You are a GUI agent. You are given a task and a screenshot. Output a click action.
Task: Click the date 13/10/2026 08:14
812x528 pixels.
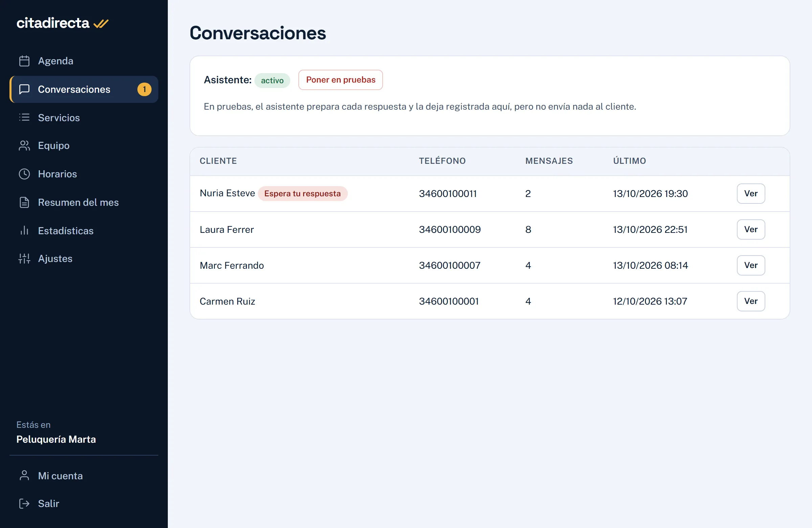(x=650, y=265)
